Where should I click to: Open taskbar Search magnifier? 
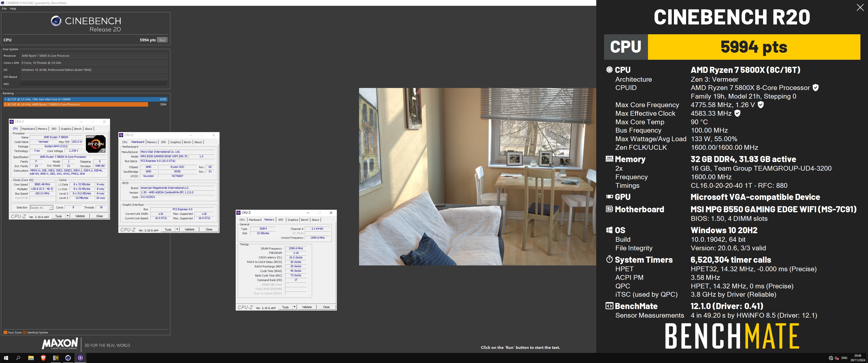(x=18, y=358)
